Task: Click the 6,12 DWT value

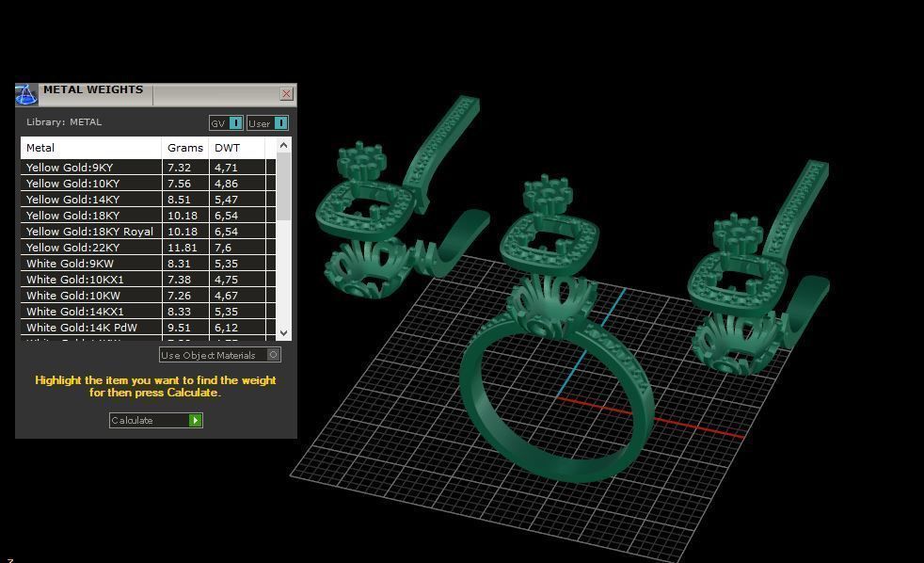Action: [x=226, y=328]
